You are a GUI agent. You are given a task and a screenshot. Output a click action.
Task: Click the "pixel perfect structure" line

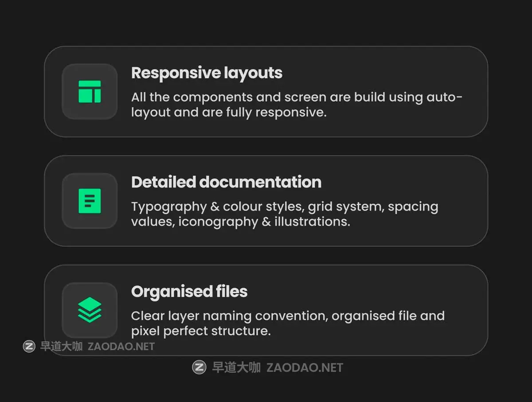click(200, 331)
